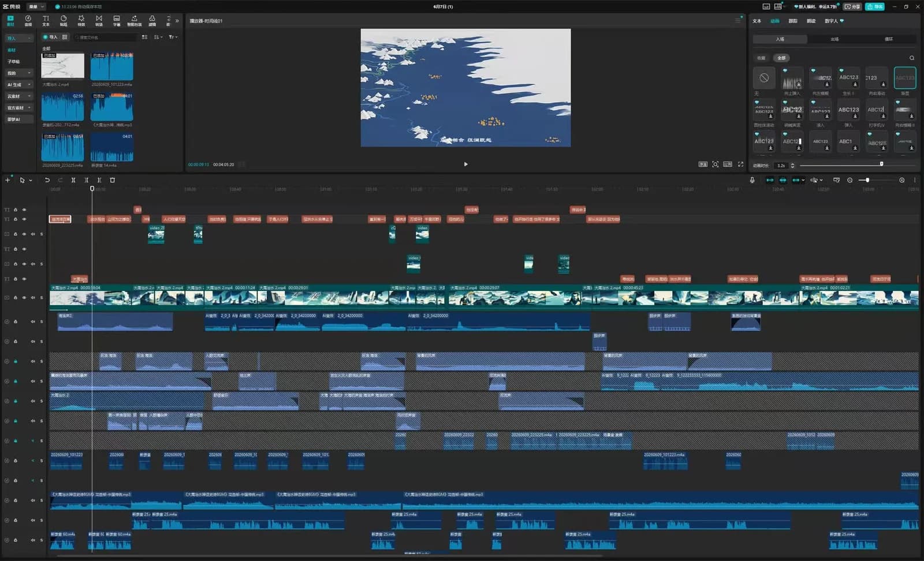The image size is (924, 561).
Task: Click the 收藏 favorites filter chip
Action: tap(761, 58)
